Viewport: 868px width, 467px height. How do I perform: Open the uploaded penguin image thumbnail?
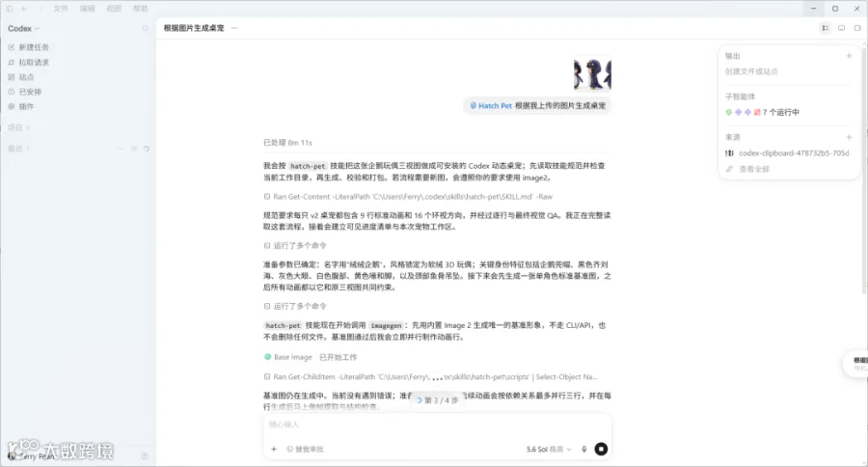point(592,73)
